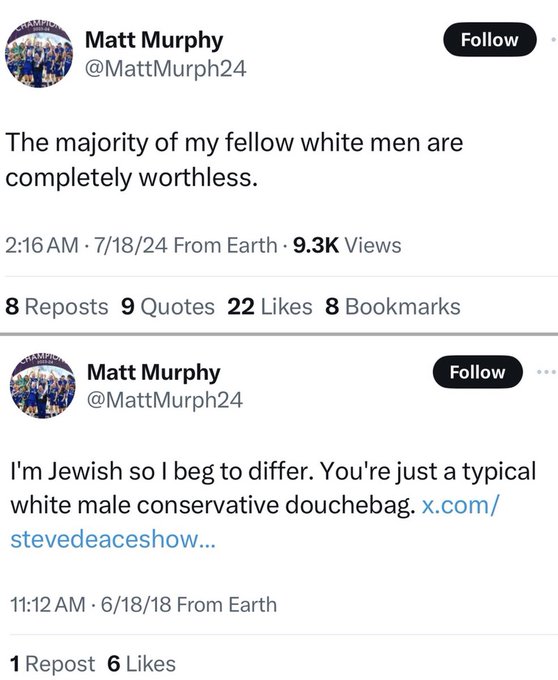This screenshot has width=558, height=680.
Task: Click the Matt Murphy name on the first tweet
Action: pos(154,40)
